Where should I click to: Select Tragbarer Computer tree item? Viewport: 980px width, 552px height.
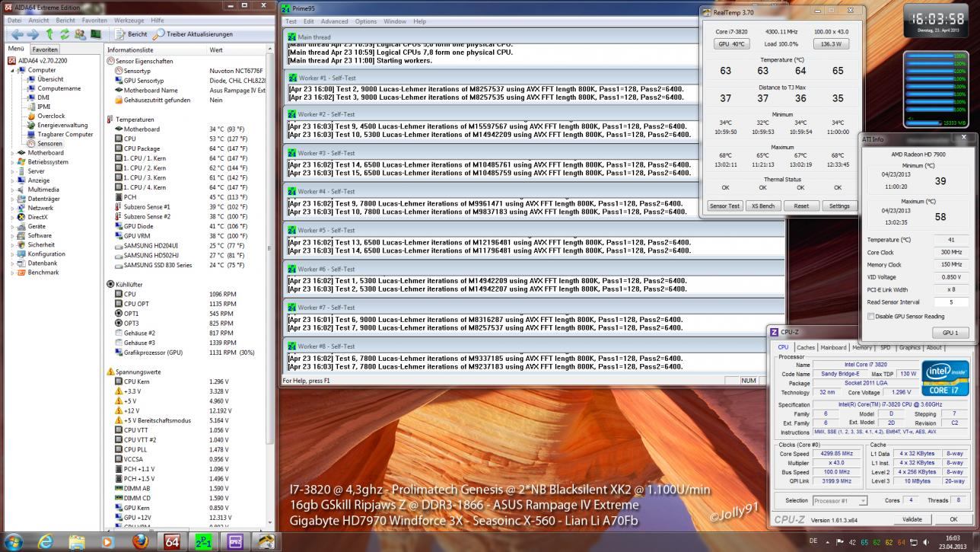point(65,134)
